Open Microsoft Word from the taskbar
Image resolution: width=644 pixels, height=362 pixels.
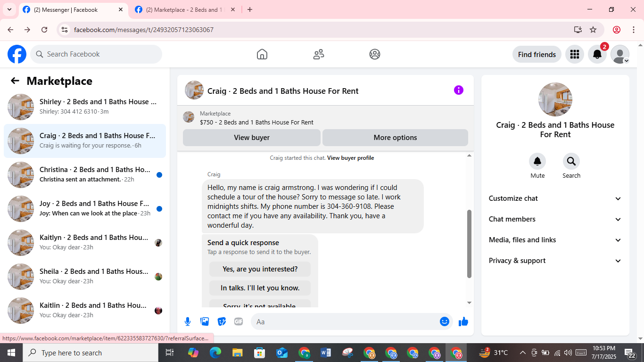click(326, 353)
